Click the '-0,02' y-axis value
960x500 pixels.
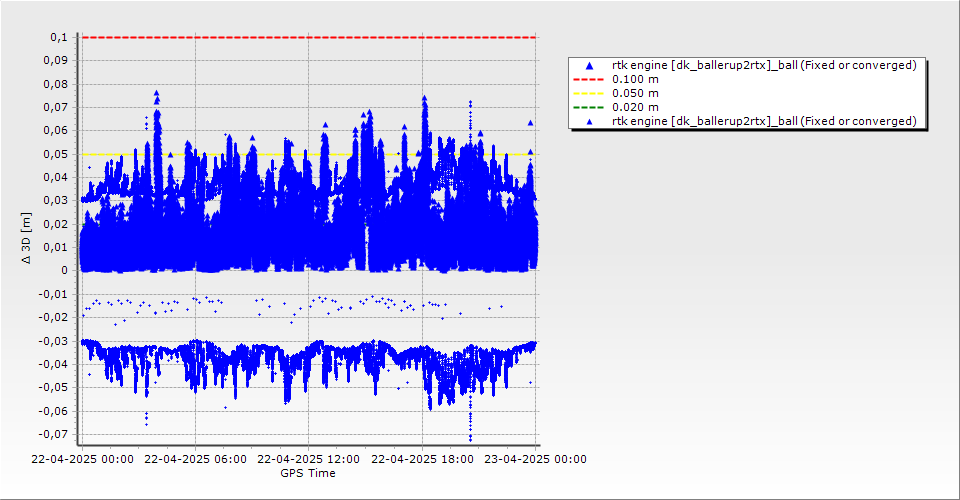pyautogui.click(x=53, y=318)
